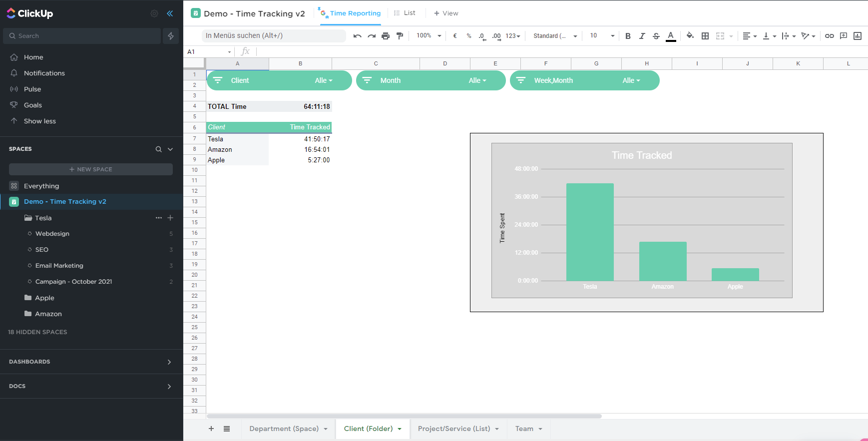Switch to the List view tab

coord(405,13)
